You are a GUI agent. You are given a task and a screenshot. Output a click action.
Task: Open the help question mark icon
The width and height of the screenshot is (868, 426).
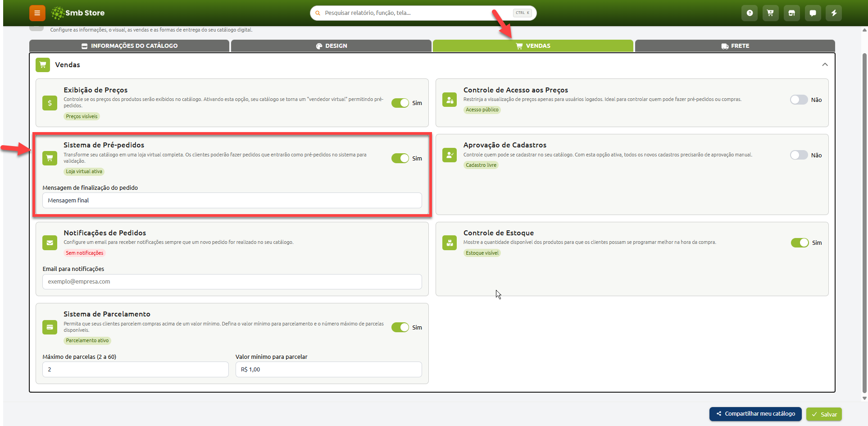750,13
